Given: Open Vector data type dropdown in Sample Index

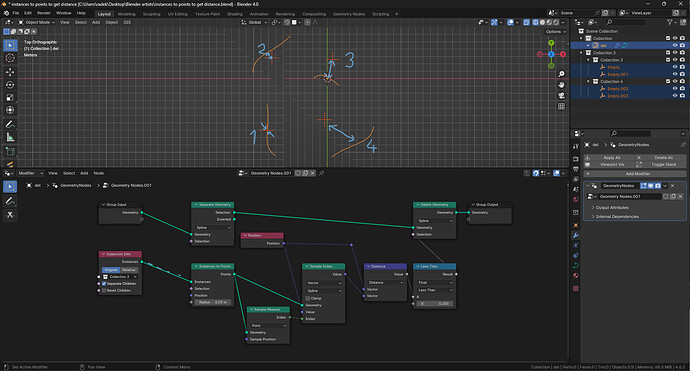Looking at the screenshot, I should coord(324,283).
